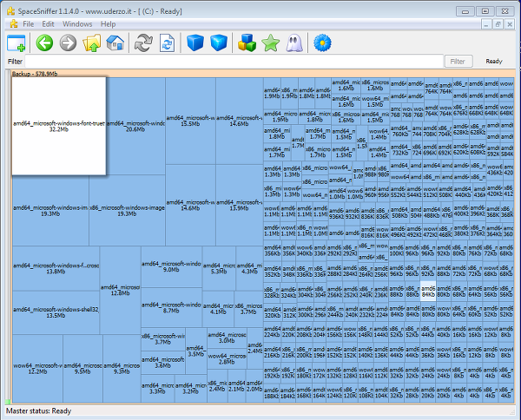
Task: Select the 3.0Mb amd64_microsoft block
Action: 227,338
